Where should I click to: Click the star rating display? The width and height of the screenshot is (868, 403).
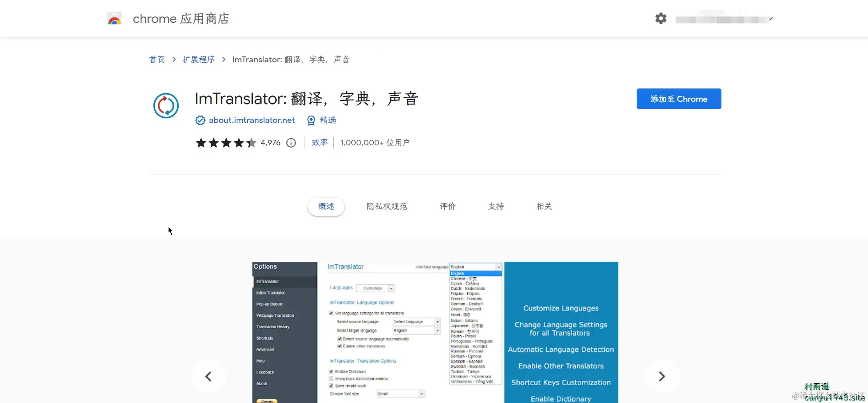[x=226, y=143]
